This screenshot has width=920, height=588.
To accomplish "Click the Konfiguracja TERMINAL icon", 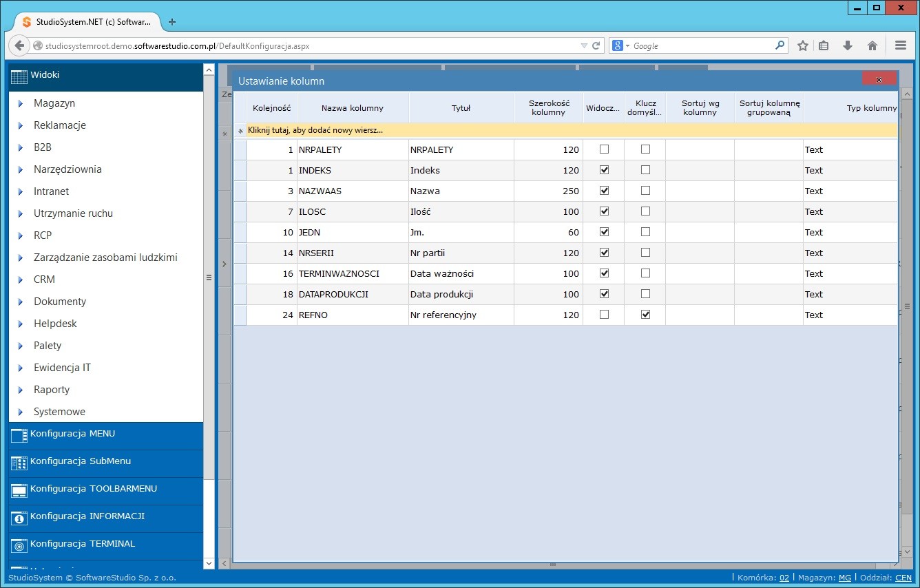I will 19,545.
